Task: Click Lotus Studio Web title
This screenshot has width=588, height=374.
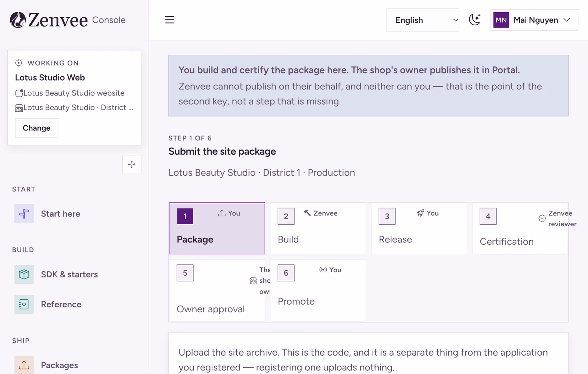Action: click(50, 78)
